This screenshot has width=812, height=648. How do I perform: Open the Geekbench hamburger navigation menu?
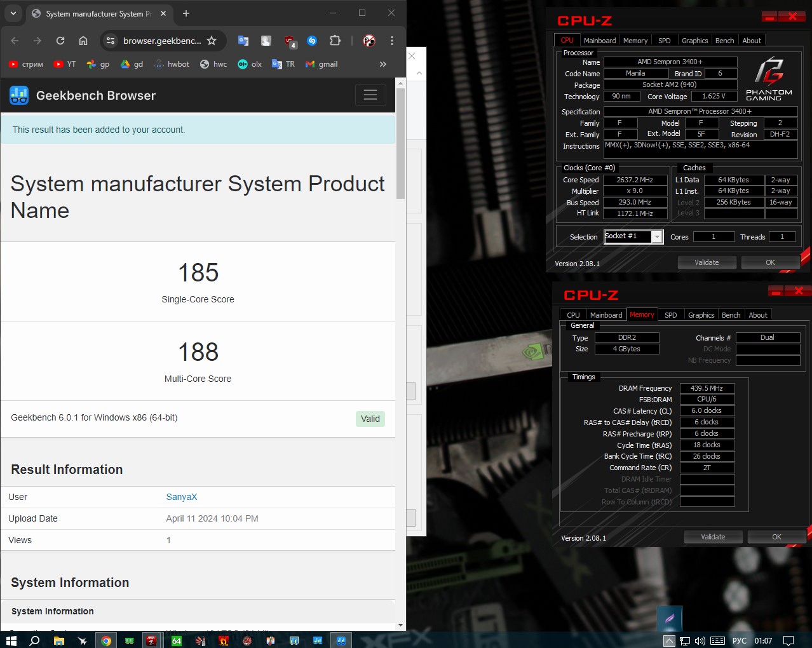(370, 95)
